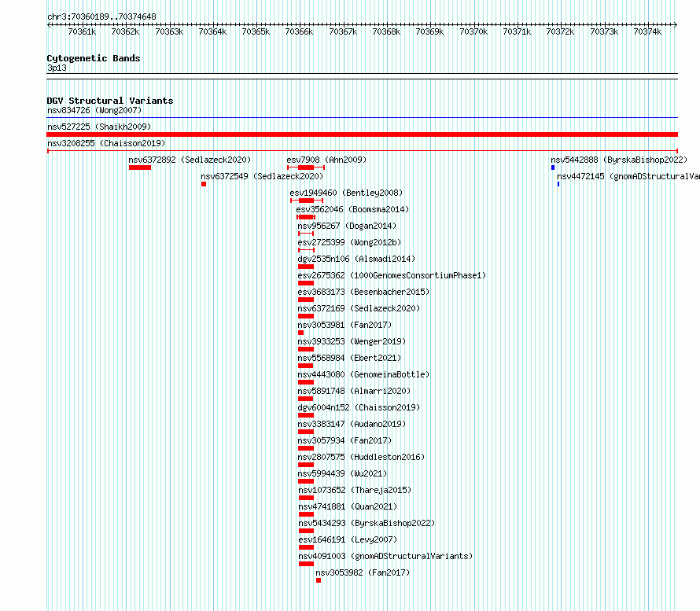Select the esv7908 Ahn2009 variant glyph
The width and height of the screenshot is (700, 611).
tap(306, 167)
